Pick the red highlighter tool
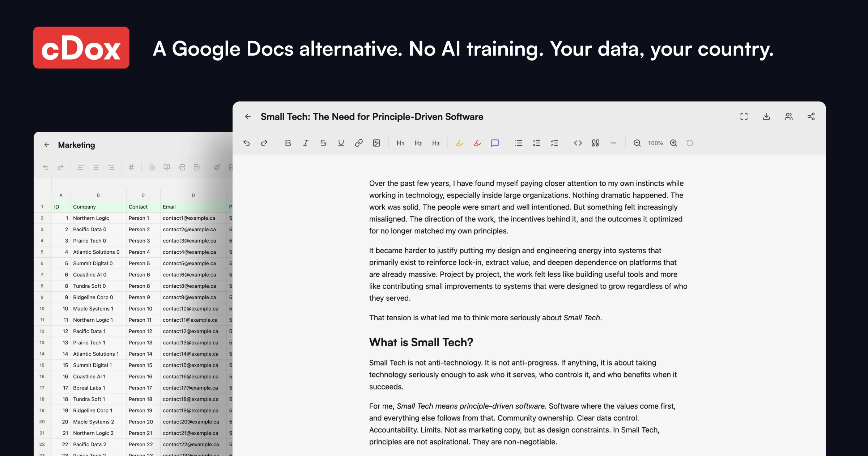The image size is (868, 456). [x=477, y=143]
